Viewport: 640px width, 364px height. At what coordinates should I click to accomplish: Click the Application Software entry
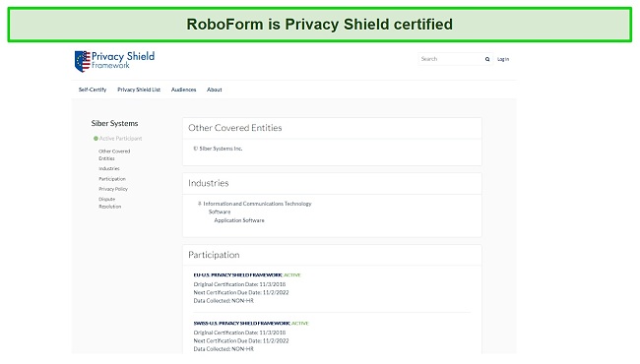click(239, 220)
